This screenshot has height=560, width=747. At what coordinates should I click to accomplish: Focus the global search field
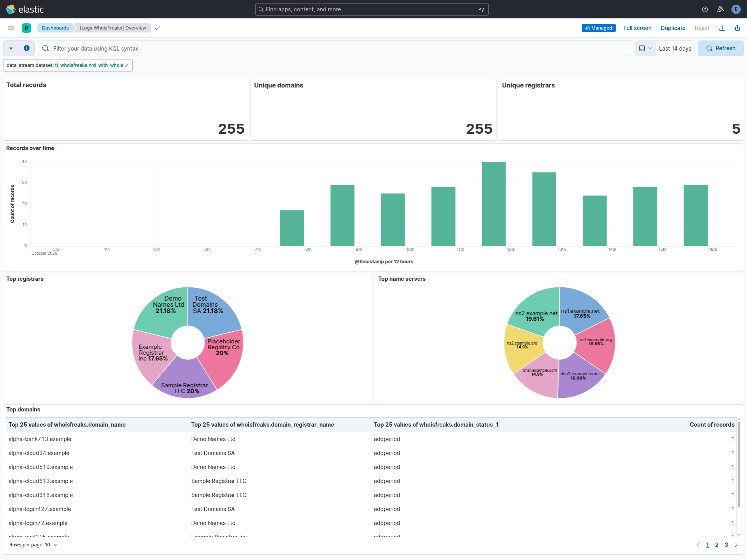tap(372, 9)
